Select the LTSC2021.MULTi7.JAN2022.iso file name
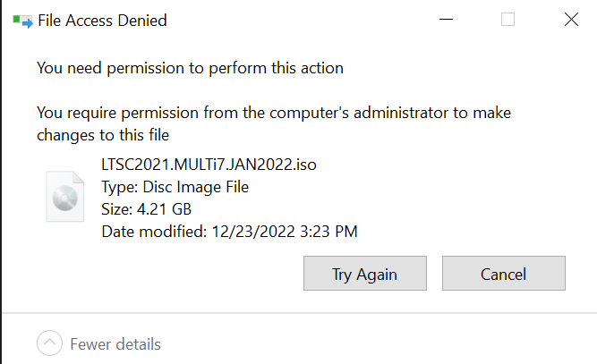597x364 pixels. click(209, 165)
